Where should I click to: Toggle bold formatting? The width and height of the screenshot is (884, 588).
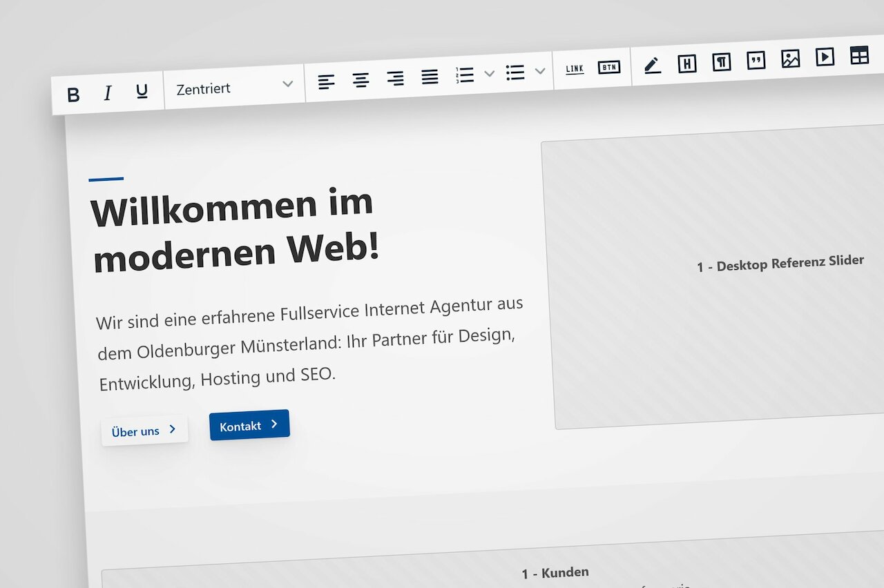pyautogui.click(x=73, y=95)
